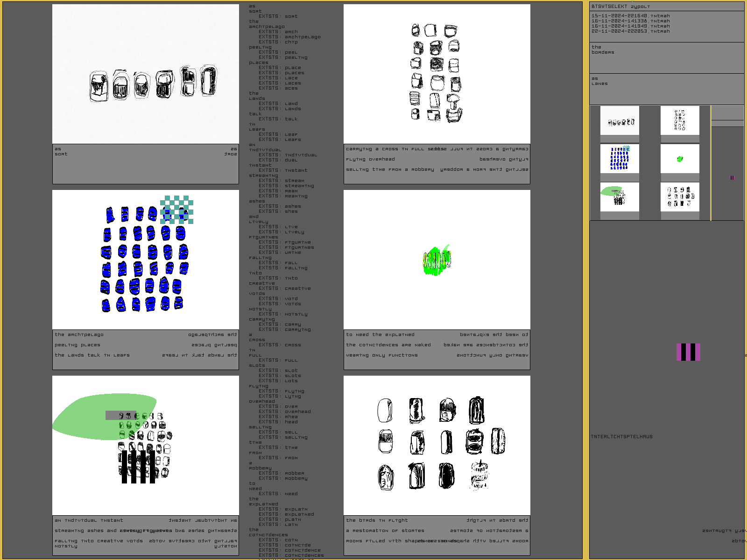The width and height of the screenshot is (747, 560).
Task: Click the INTERLICHTSPIELHAUS label
Action: click(x=622, y=437)
